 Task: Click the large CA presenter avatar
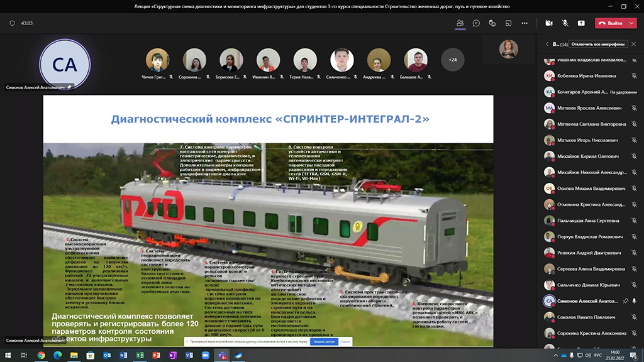[65, 65]
